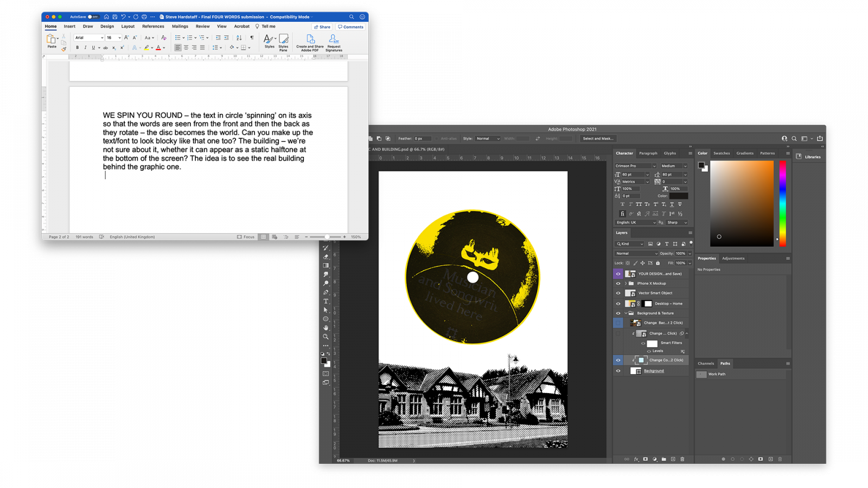This screenshot has width=868, height=488.
Task: Click the Character panel text Color swatch
Action: coord(678,196)
